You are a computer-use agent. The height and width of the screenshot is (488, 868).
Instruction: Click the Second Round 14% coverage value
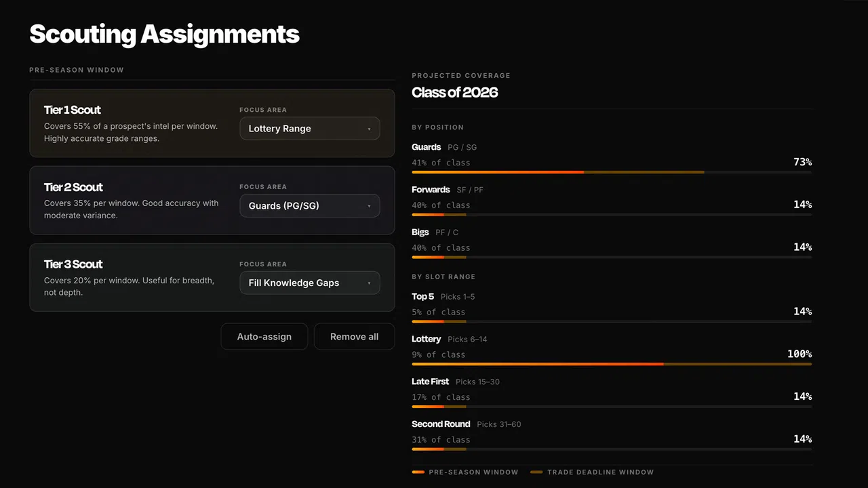click(802, 439)
